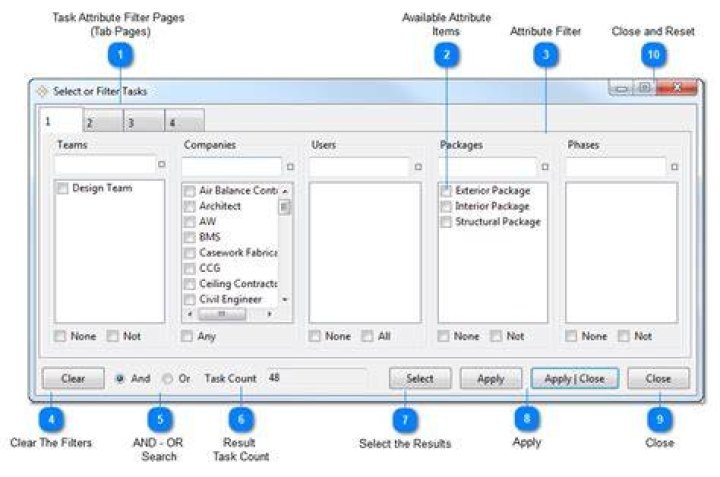
Task: Check the Design Team checkbox
Action: tap(62, 188)
